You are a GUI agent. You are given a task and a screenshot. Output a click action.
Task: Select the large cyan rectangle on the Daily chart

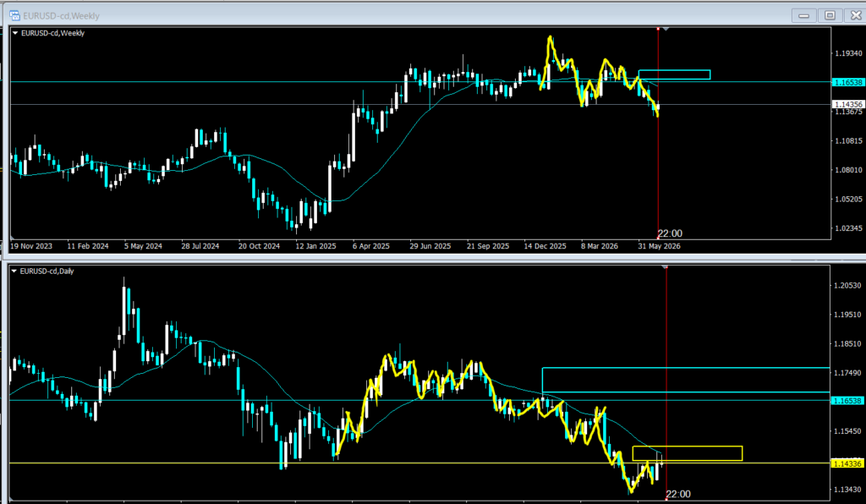pos(686,380)
